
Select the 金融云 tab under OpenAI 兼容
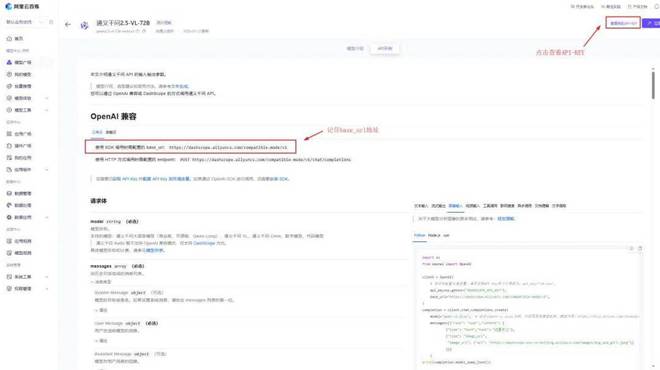click(x=111, y=132)
